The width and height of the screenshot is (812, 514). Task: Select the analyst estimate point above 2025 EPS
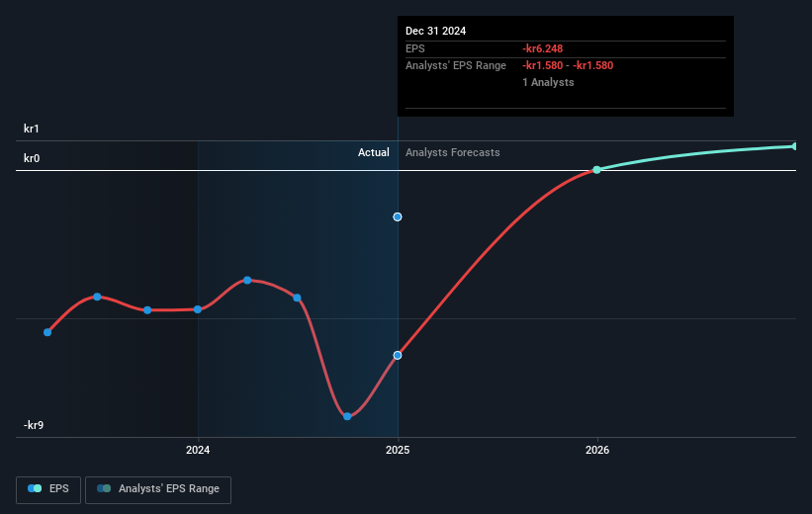398,216
